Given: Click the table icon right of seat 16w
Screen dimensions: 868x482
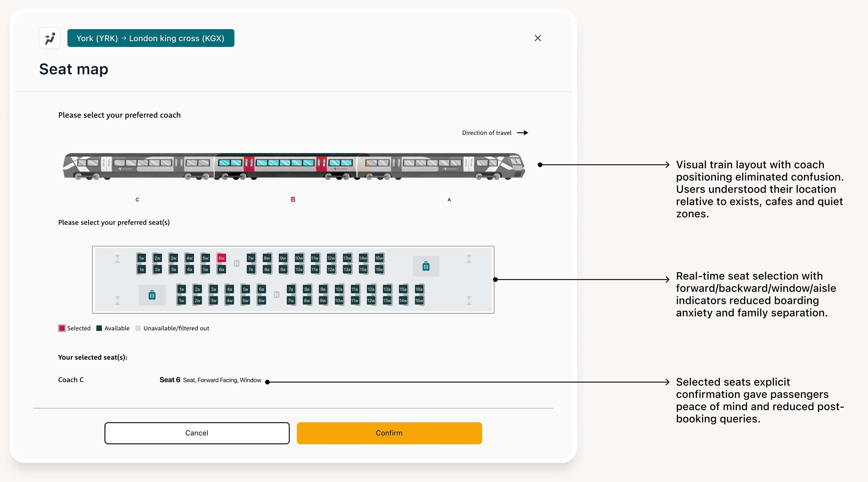Looking at the screenshot, I should tap(469, 258).
